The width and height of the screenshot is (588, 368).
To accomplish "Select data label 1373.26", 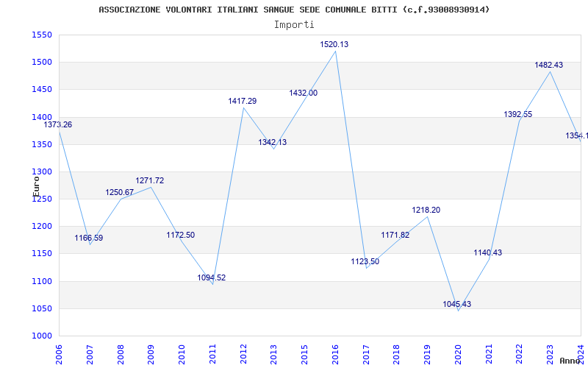I will [58, 124].
